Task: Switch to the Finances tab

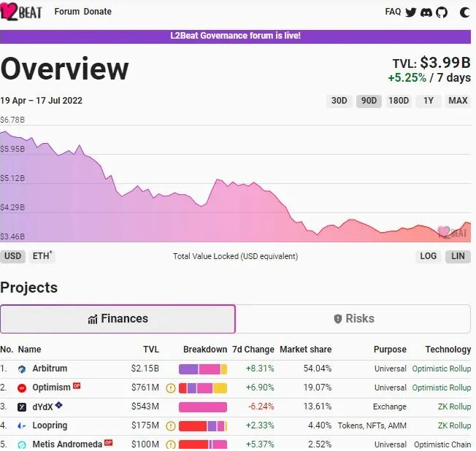Action: click(x=118, y=319)
